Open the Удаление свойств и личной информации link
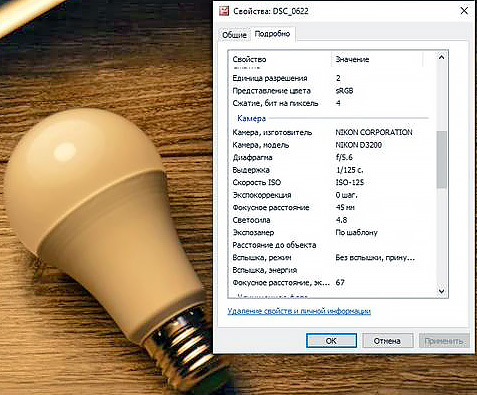 (299, 311)
